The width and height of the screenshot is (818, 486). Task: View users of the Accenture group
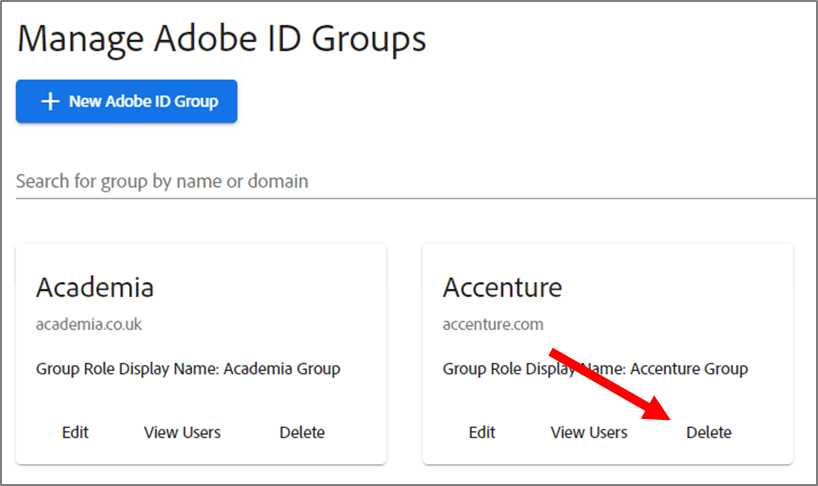589,432
